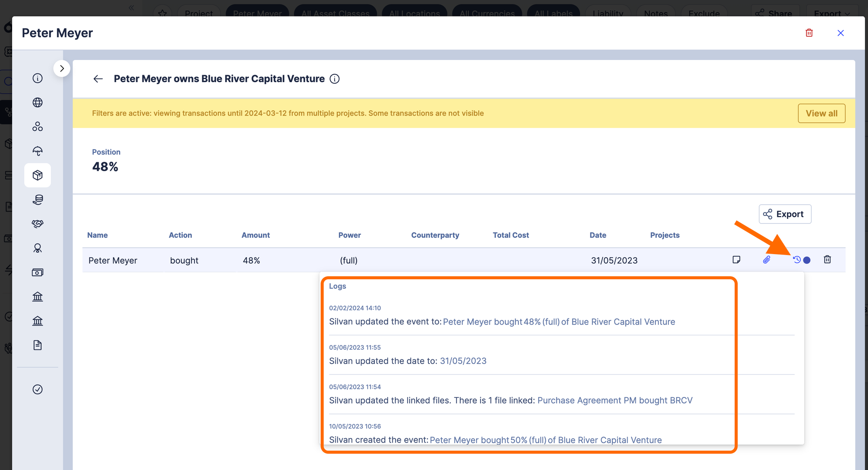This screenshot has height=470, width=868.
Task: Click the globe/world icon in sidebar
Action: (x=38, y=103)
